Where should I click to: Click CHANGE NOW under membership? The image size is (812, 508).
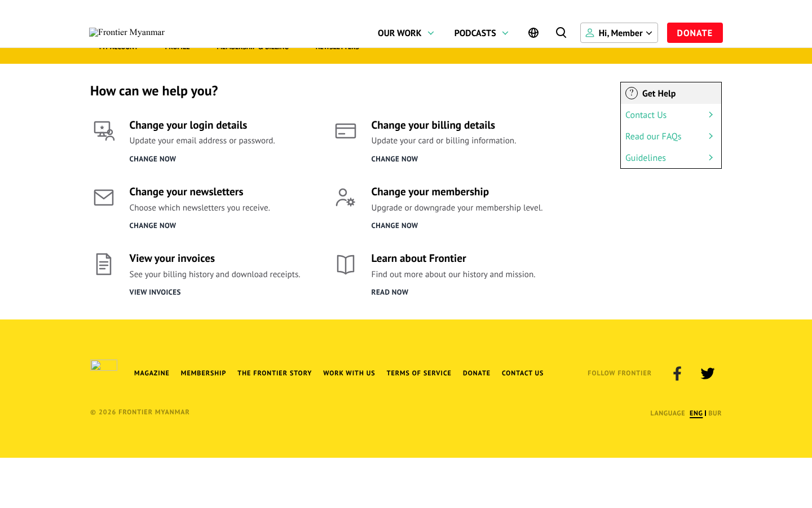point(395,225)
